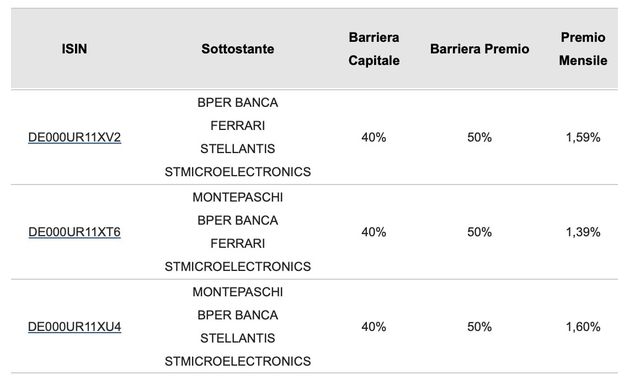This screenshot has height=380, width=640.
Task: Open the DE000UR11XU4 ISIN link
Action: [x=74, y=327]
